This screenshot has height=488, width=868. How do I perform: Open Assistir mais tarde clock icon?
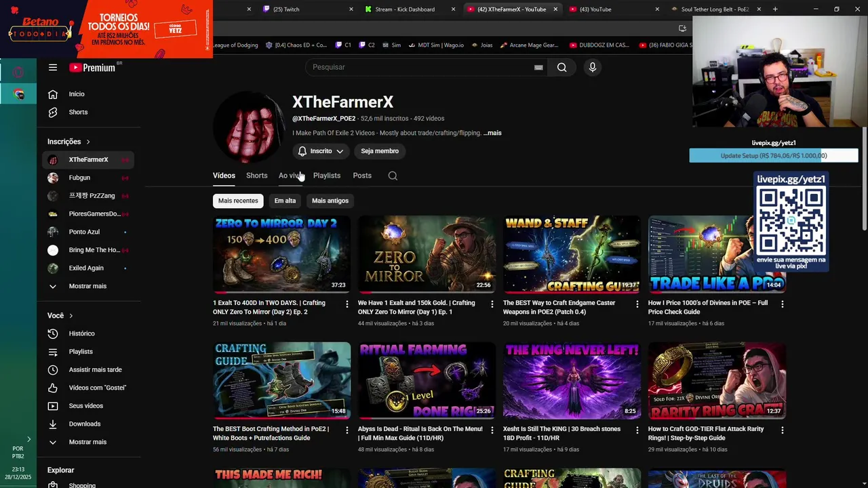tap(53, 369)
